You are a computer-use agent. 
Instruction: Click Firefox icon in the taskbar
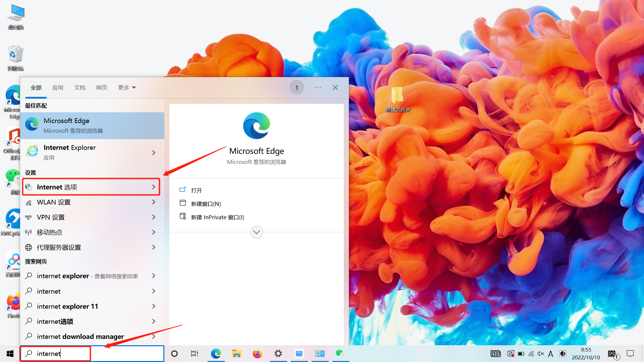pyautogui.click(x=257, y=354)
